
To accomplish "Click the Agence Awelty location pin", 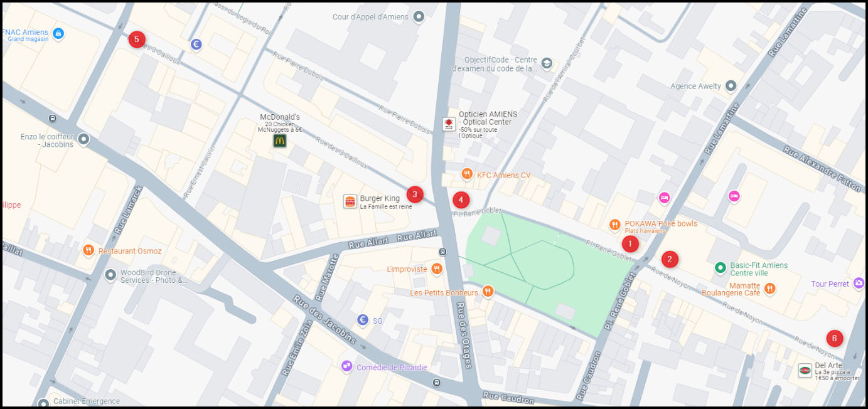I will (x=731, y=86).
